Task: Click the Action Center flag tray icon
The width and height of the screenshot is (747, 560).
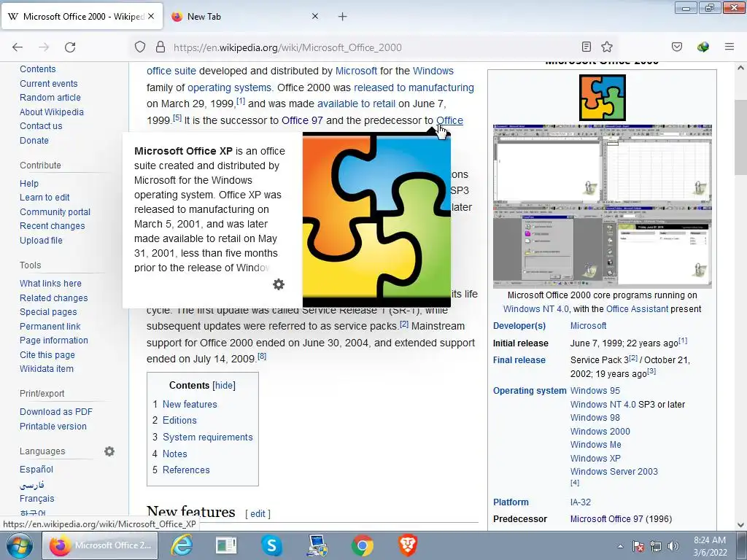Action: (638, 546)
